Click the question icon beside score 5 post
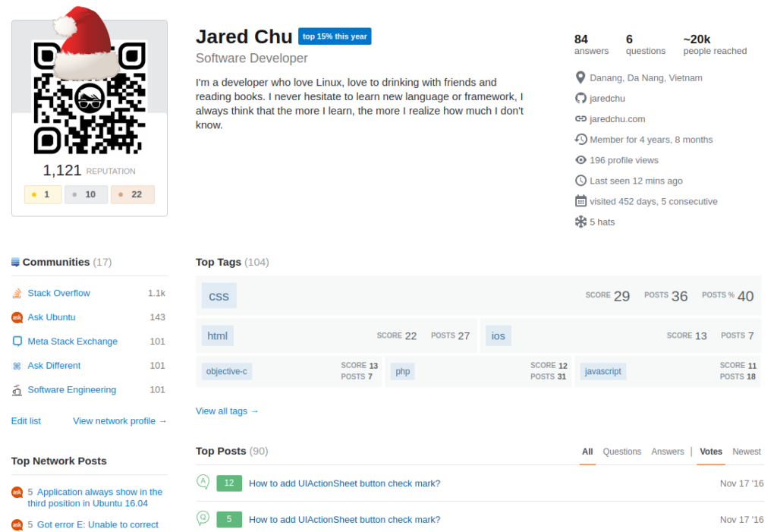The height and width of the screenshot is (532, 777). 203,518
